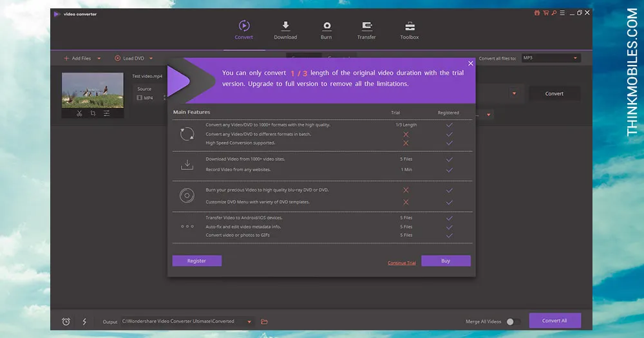
Task: Click the Convert button for Test video
Action: pyautogui.click(x=554, y=93)
